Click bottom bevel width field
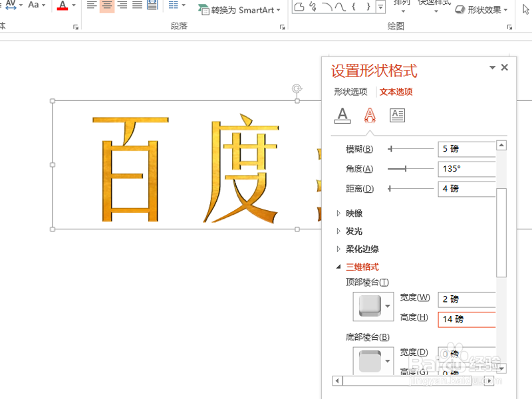Image resolution: width=532 pixels, height=399 pixels. (x=467, y=354)
